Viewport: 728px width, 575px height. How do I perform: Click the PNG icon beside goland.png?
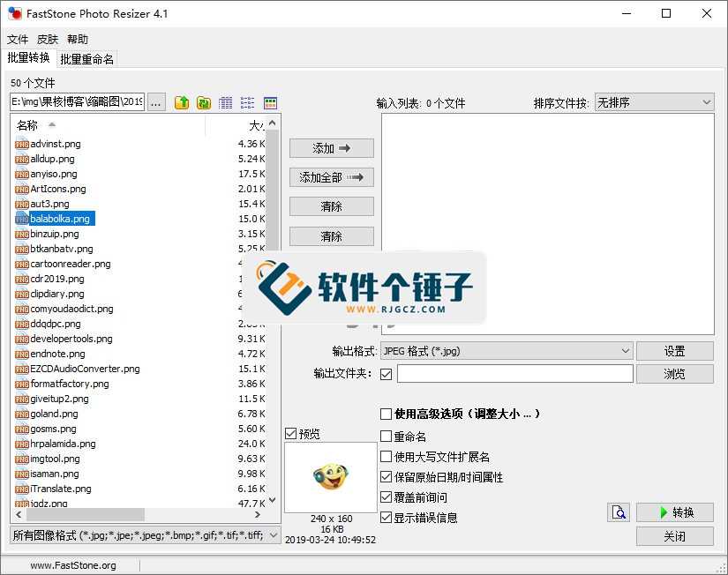click(x=22, y=414)
